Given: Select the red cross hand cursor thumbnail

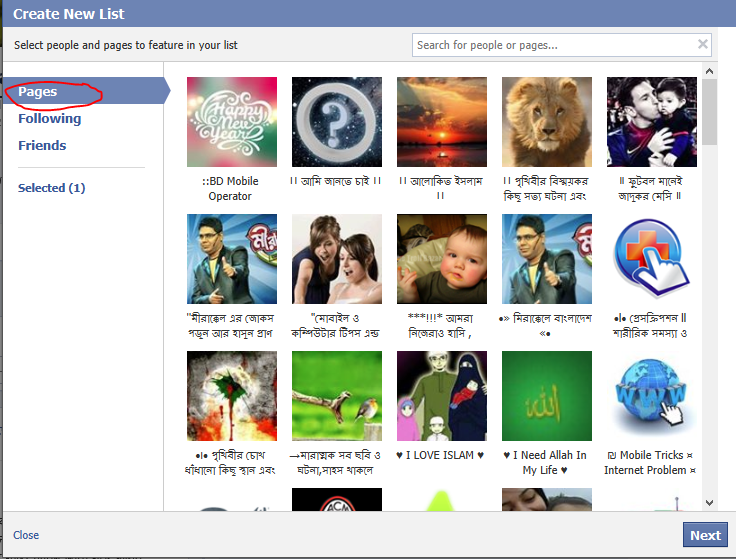Looking at the screenshot, I should tap(652, 259).
